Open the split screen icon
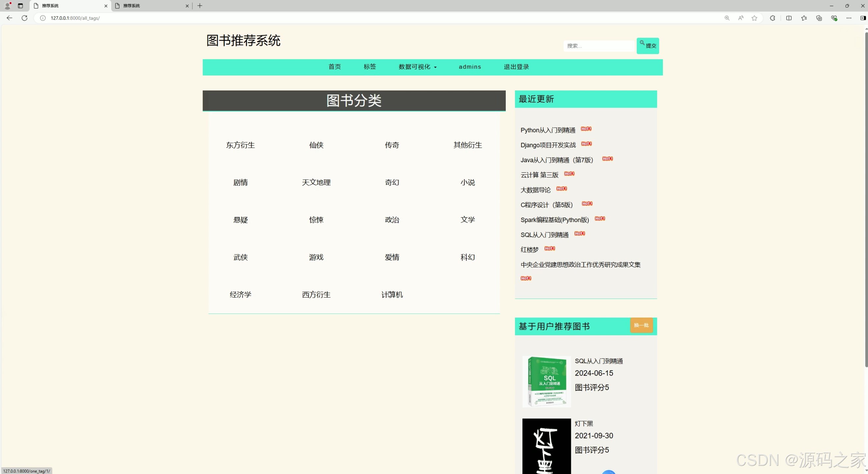The height and width of the screenshot is (474, 868). [789, 18]
